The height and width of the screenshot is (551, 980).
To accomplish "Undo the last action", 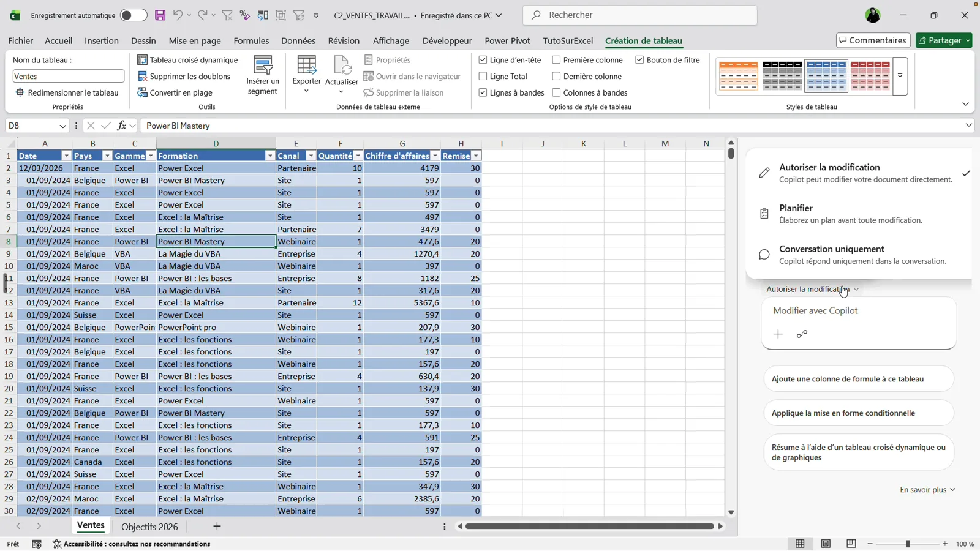I will [x=178, y=15].
